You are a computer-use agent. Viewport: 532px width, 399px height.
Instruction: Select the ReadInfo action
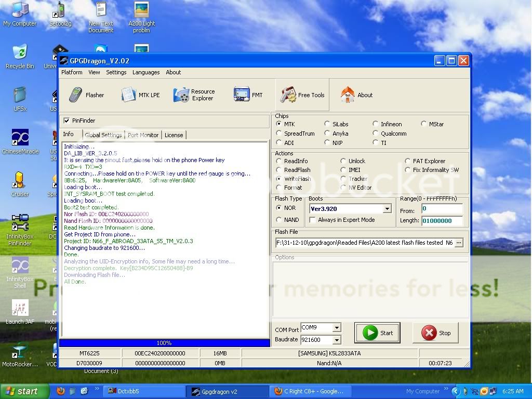(278, 161)
